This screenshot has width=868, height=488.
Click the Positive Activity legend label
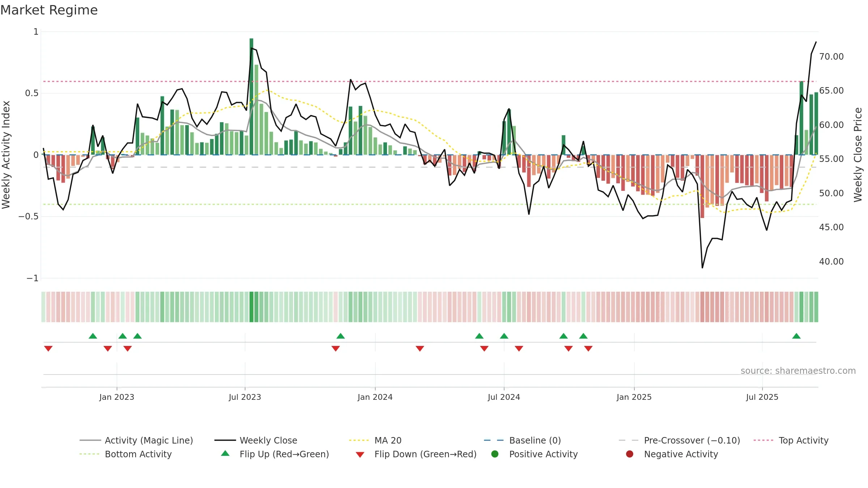pos(544,454)
